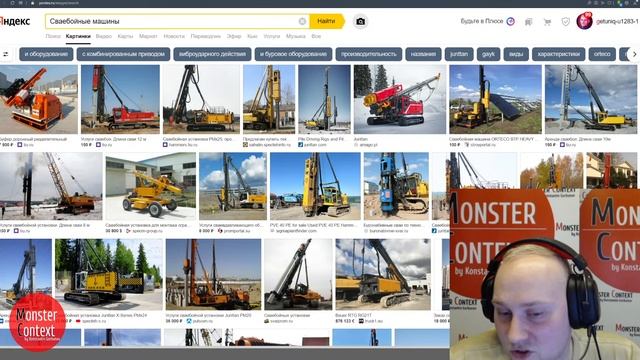Click the camera search-by-image icon
The width and height of the screenshot is (640, 360).
[360, 21]
